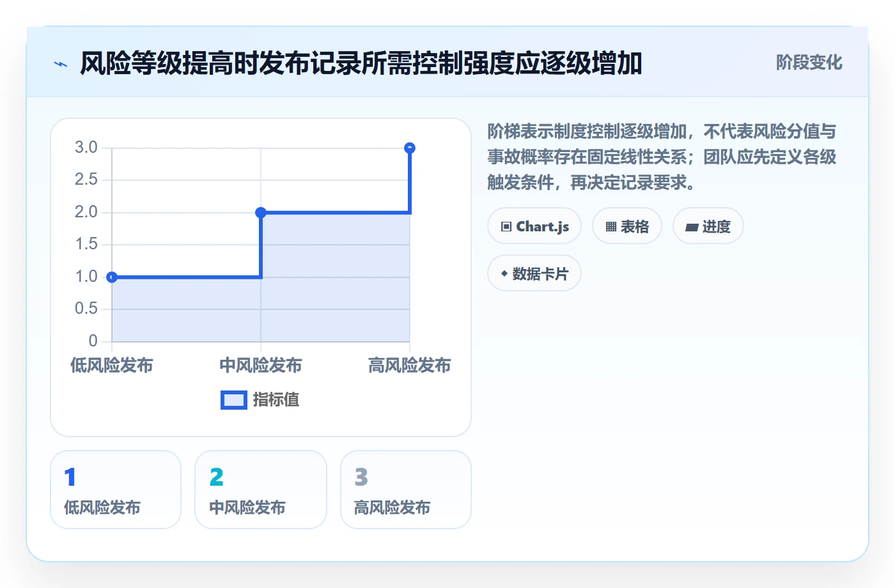Click the 3.0 y-axis value
Image resolution: width=895 pixels, height=588 pixels.
[86, 148]
